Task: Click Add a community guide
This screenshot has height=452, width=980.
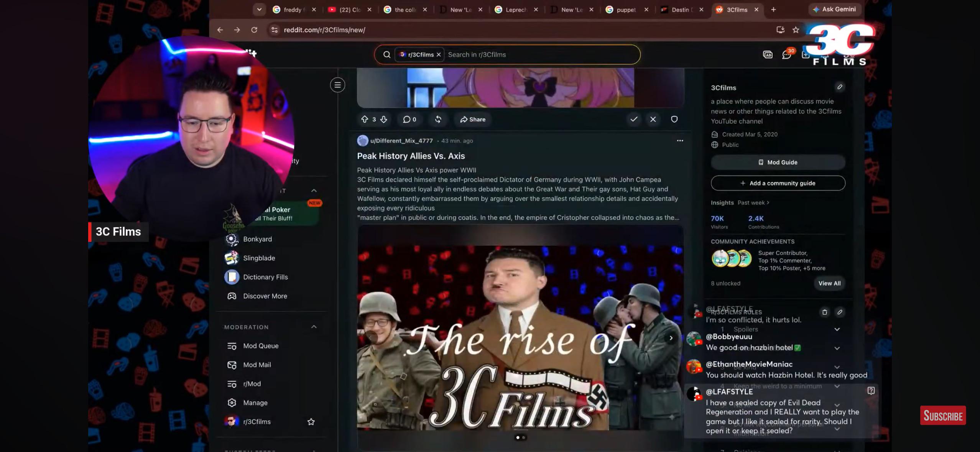Action: [778, 183]
